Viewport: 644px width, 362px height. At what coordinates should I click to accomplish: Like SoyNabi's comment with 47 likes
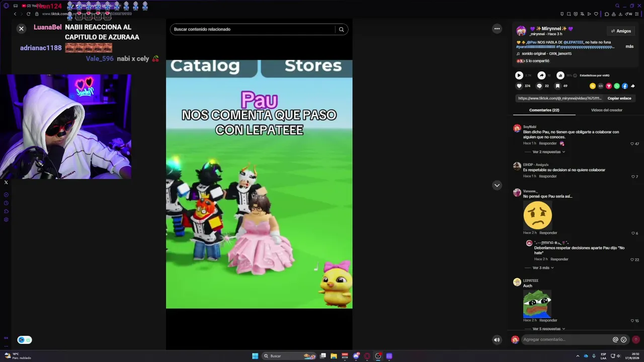632,144
